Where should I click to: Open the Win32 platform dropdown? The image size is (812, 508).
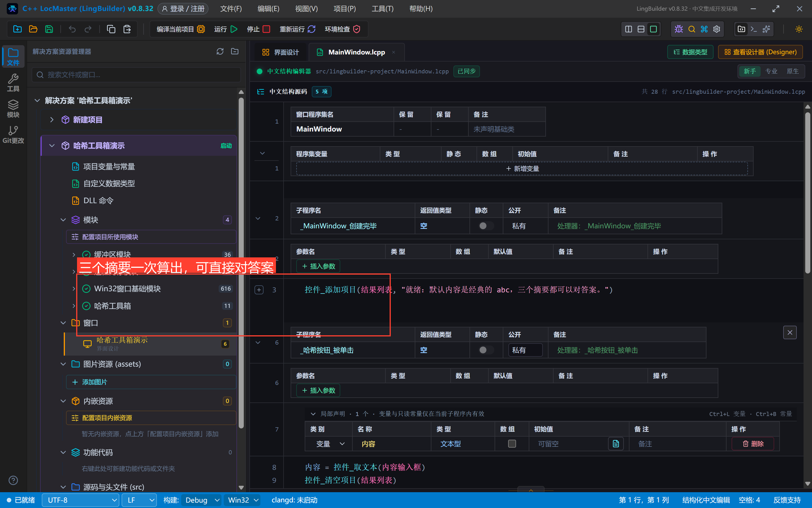click(x=242, y=500)
